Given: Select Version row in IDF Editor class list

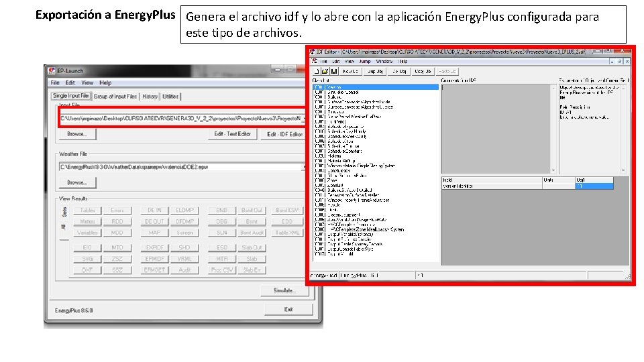Looking at the screenshot, I should pos(376,87).
